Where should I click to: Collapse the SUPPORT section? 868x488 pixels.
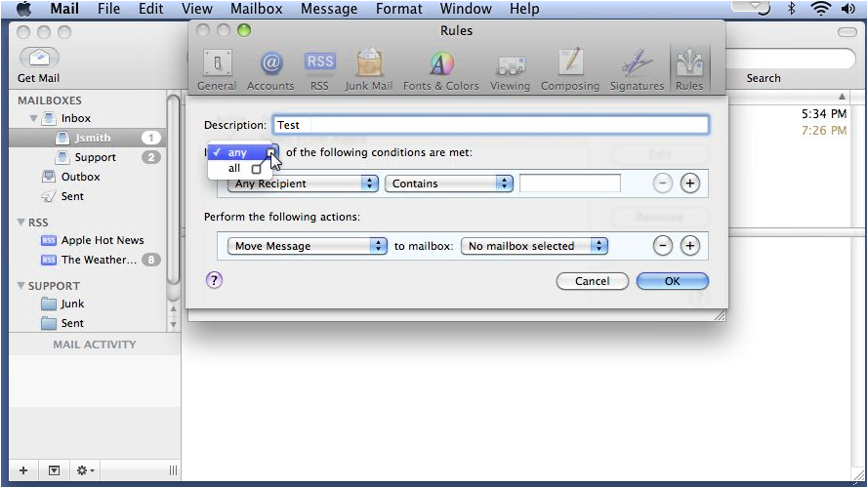(21, 286)
